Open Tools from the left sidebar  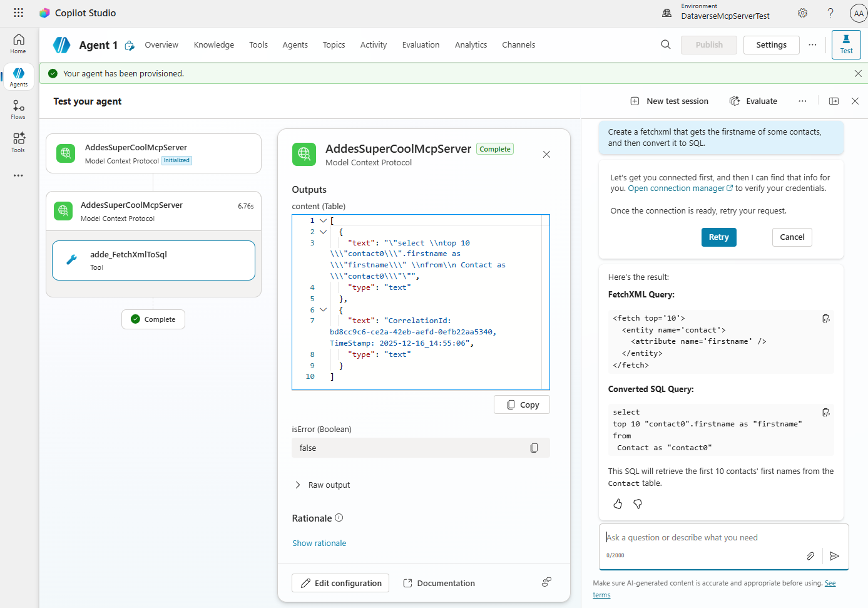18,142
